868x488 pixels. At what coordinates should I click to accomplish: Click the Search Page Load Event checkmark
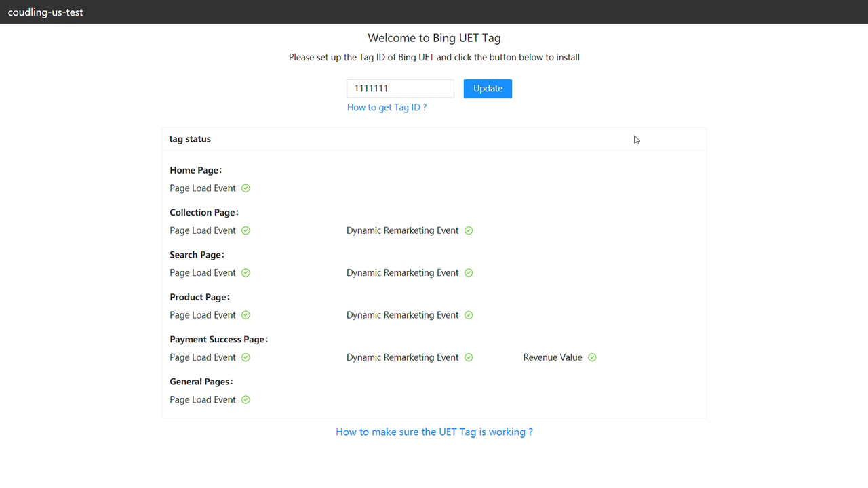tap(245, 272)
